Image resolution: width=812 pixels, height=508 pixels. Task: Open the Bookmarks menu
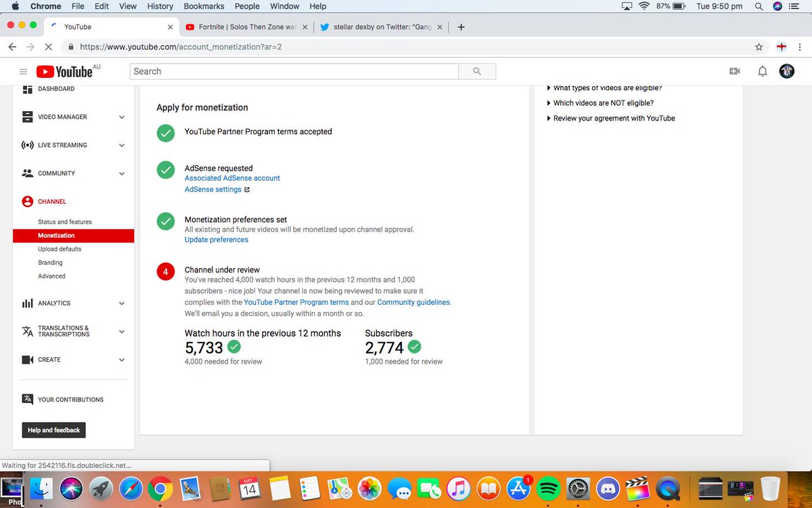[x=202, y=6]
